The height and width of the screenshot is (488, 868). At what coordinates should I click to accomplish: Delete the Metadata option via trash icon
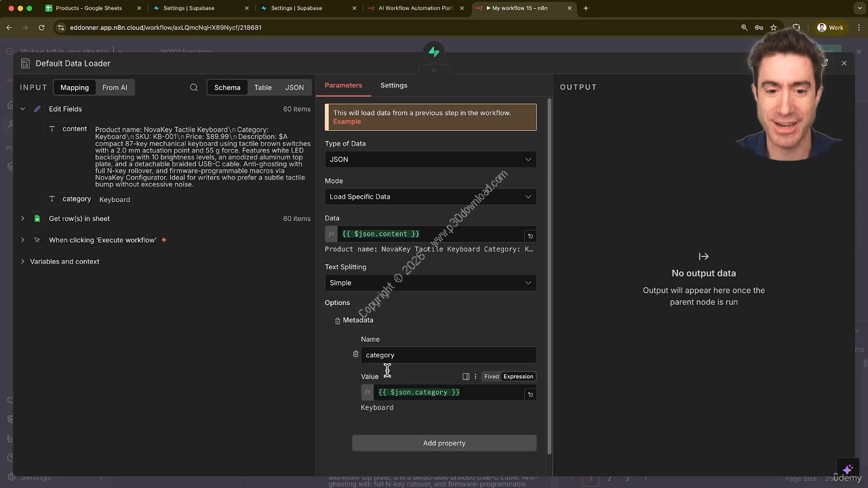(337, 321)
